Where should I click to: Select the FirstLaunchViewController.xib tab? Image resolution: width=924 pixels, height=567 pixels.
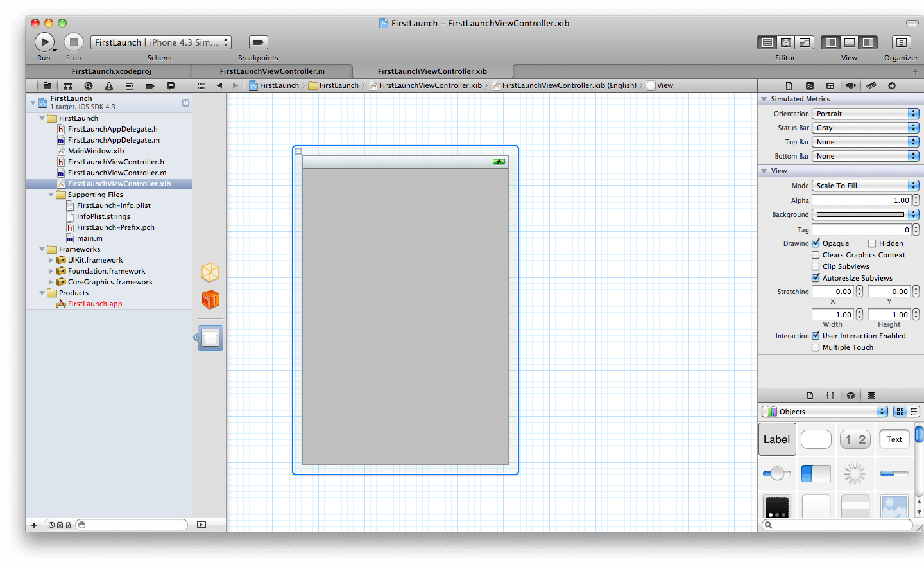click(432, 71)
